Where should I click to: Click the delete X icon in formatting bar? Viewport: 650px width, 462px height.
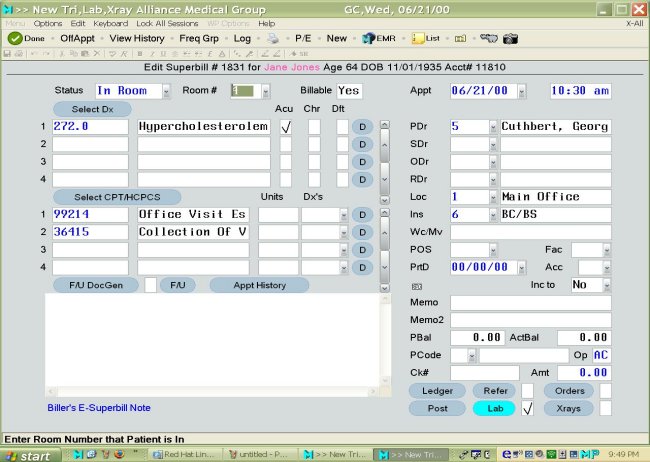(x=97, y=53)
